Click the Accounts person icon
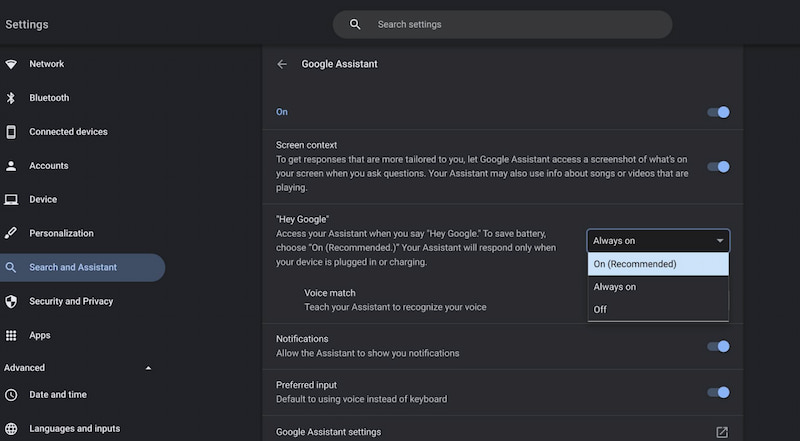This screenshot has width=800, height=441. pyautogui.click(x=11, y=166)
